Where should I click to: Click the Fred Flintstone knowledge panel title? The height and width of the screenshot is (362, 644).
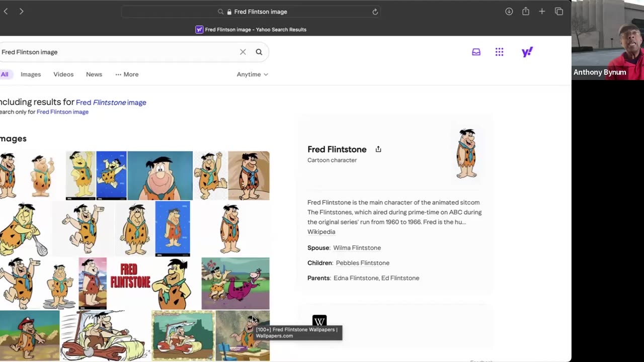click(337, 149)
